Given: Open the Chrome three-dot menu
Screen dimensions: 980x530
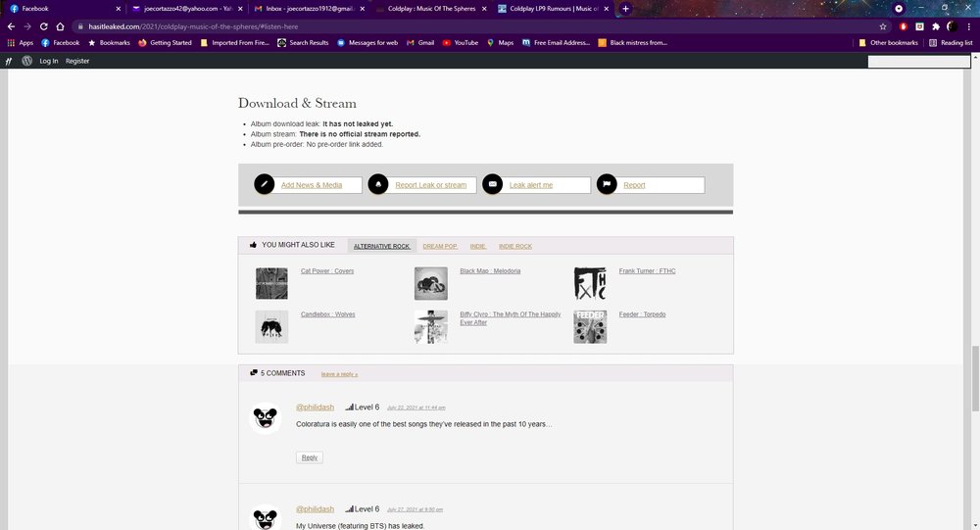Looking at the screenshot, I should [969, 26].
